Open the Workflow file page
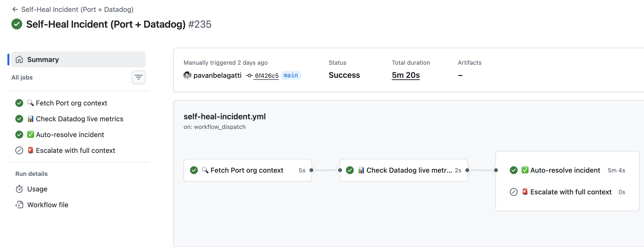 click(78, 205)
